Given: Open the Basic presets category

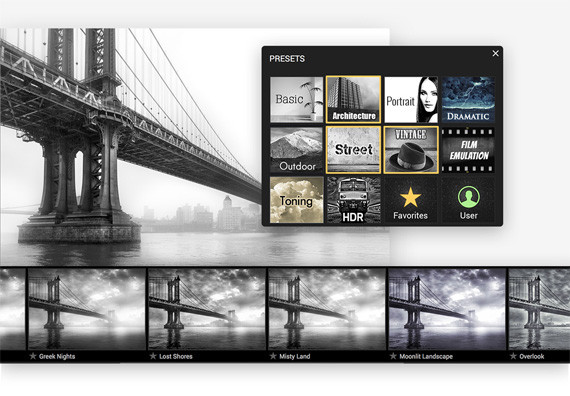Looking at the screenshot, I should 296,99.
